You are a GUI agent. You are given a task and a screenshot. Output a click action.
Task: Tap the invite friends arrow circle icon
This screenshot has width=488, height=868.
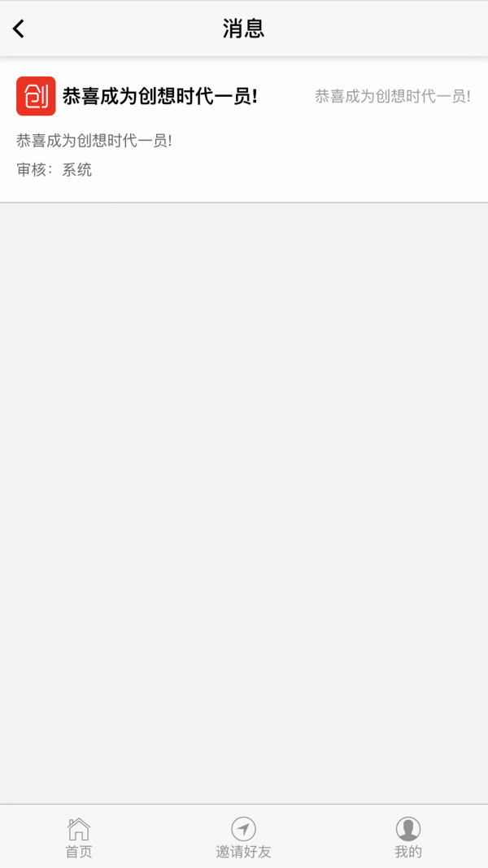[x=243, y=829]
